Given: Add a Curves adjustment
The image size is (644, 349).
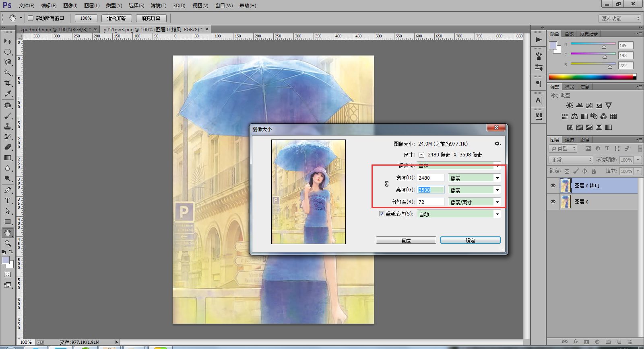Looking at the screenshot, I should pyautogui.click(x=589, y=105).
